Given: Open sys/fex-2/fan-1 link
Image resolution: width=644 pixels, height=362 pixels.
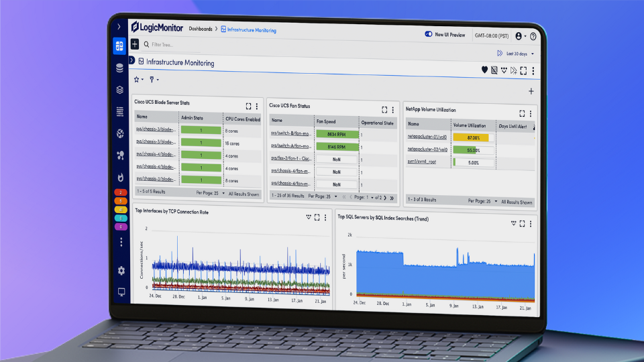Looking at the screenshot, I should tap(290, 158).
